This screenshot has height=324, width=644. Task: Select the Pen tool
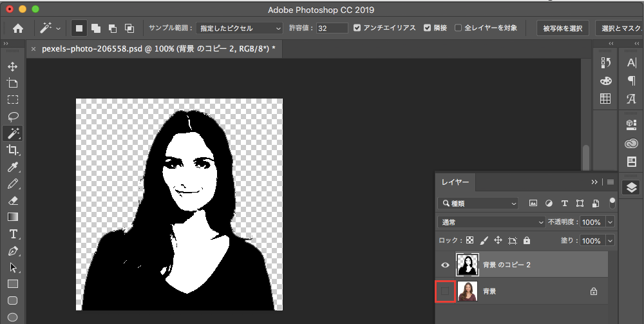13,251
